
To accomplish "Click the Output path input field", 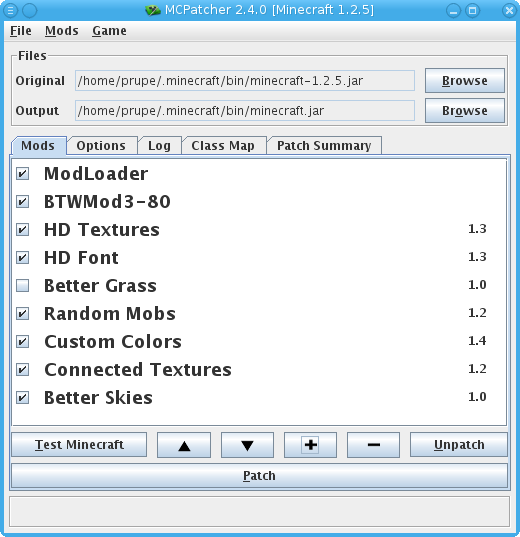I will 245,111.
